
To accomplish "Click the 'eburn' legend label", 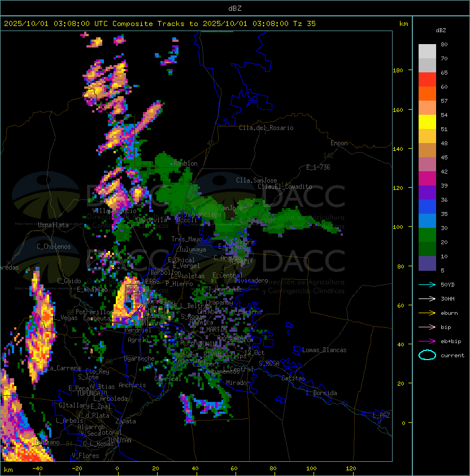I will pos(449,313).
